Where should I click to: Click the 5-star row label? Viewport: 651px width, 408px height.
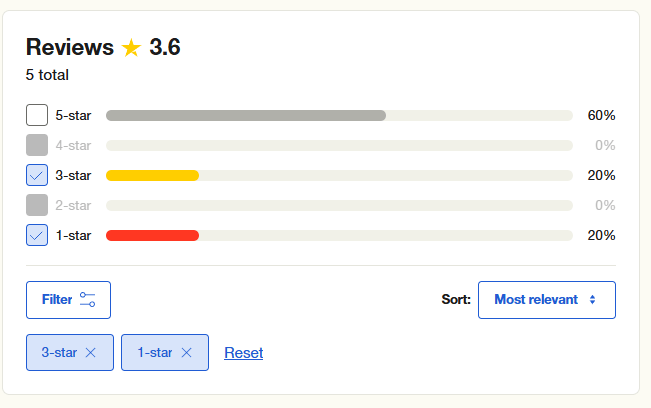tap(73, 115)
